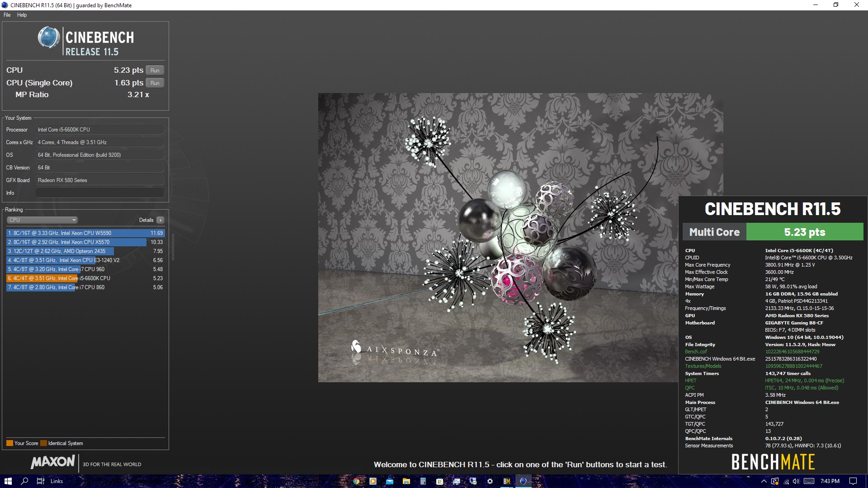
Task: Open Calculator from taskbar
Action: tap(423, 481)
